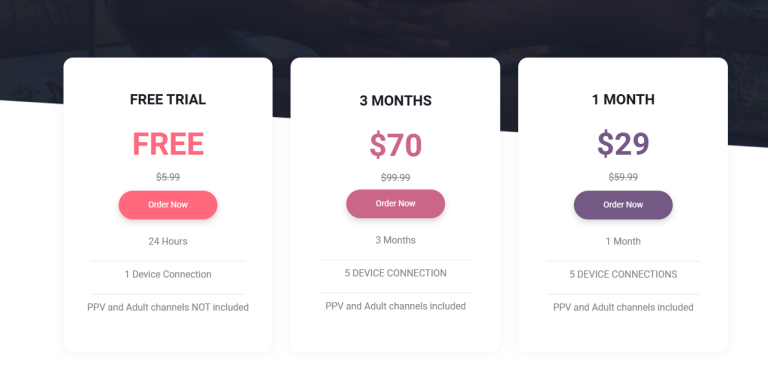Click 3 Months duration text below button
The image size is (768, 391).
[x=395, y=240]
